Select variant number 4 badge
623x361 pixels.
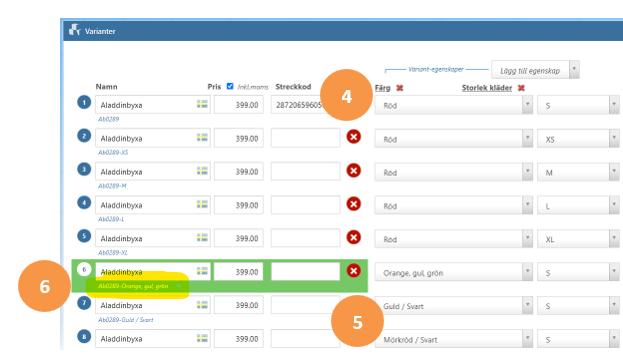(x=84, y=203)
